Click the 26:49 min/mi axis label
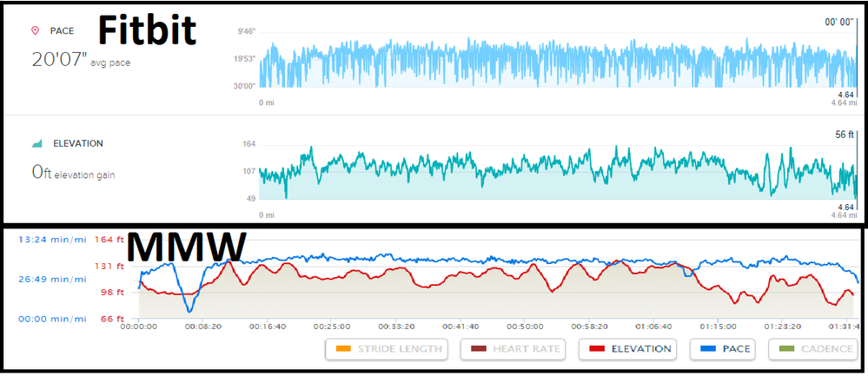The height and width of the screenshot is (376, 868). pyautogui.click(x=51, y=280)
